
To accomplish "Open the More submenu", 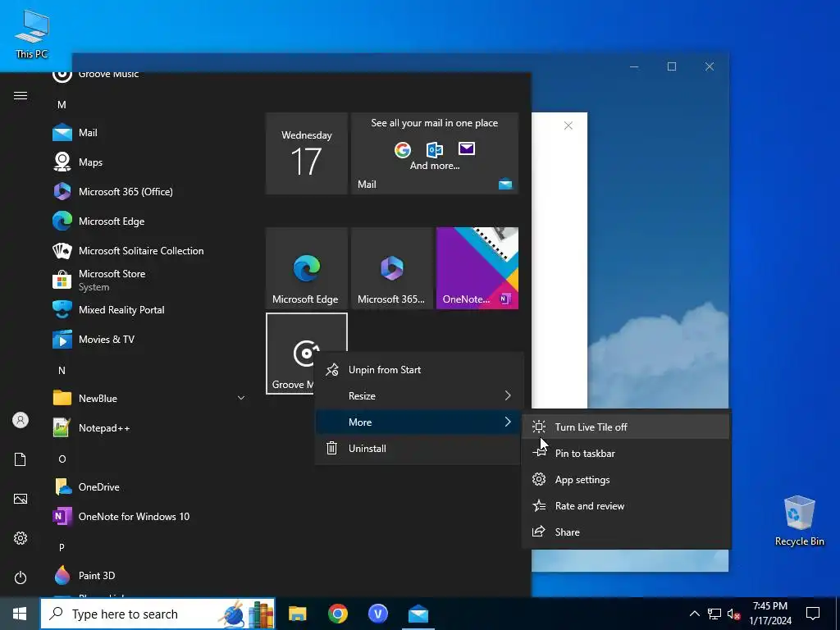I will coord(418,422).
